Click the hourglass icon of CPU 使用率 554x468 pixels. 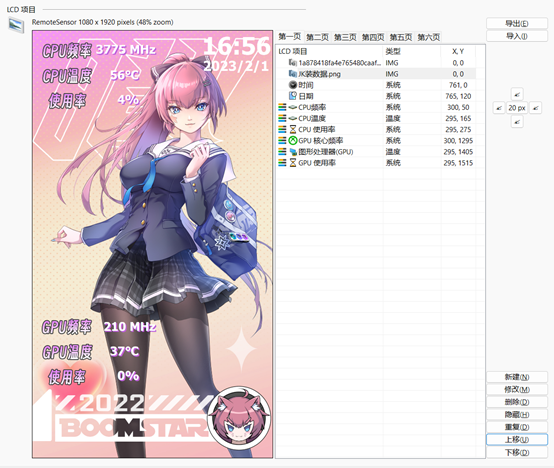[x=293, y=130]
